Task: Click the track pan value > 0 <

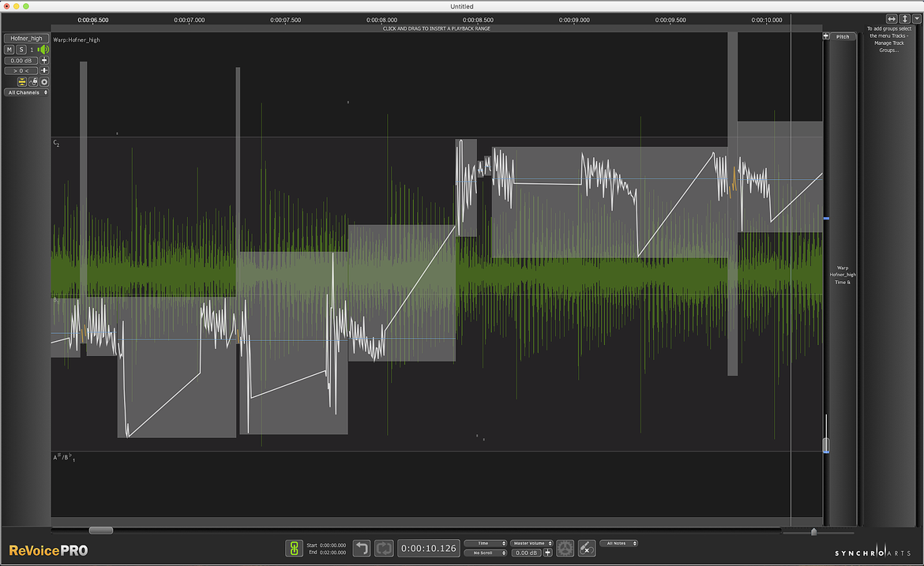Action: [21, 71]
